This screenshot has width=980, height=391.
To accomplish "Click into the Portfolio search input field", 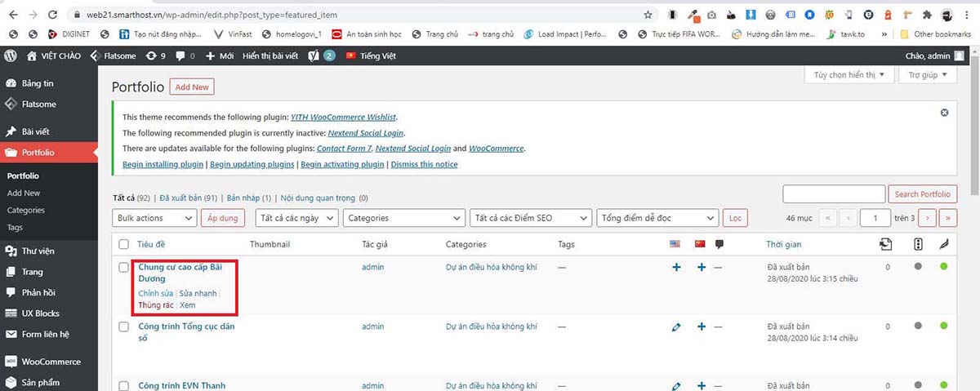I will (x=834, y=194).
